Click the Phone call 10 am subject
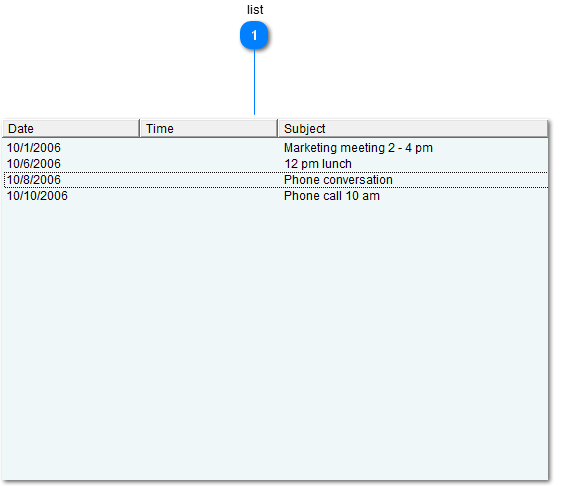The image size is (561, 493). 332,196
